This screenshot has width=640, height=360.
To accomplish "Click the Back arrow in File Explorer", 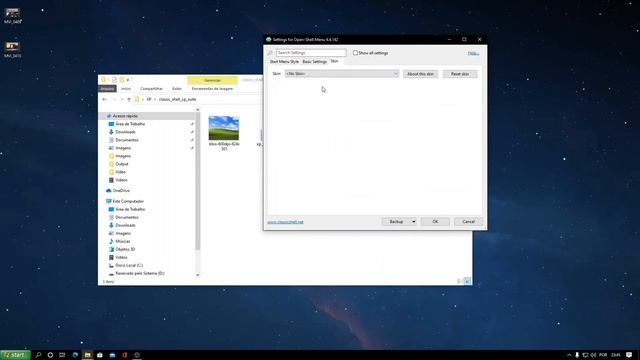I will (104, 99).
